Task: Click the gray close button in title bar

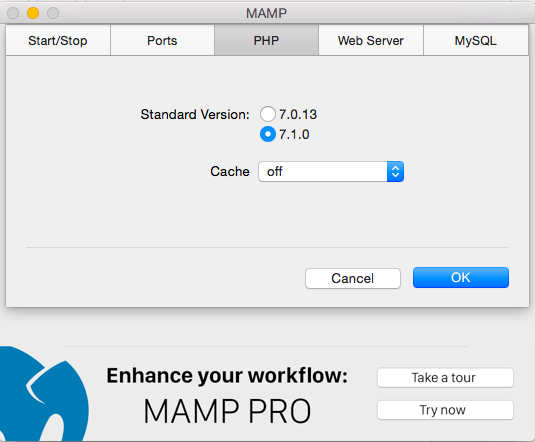Action: pyautogui.click(x=13, y=13)
